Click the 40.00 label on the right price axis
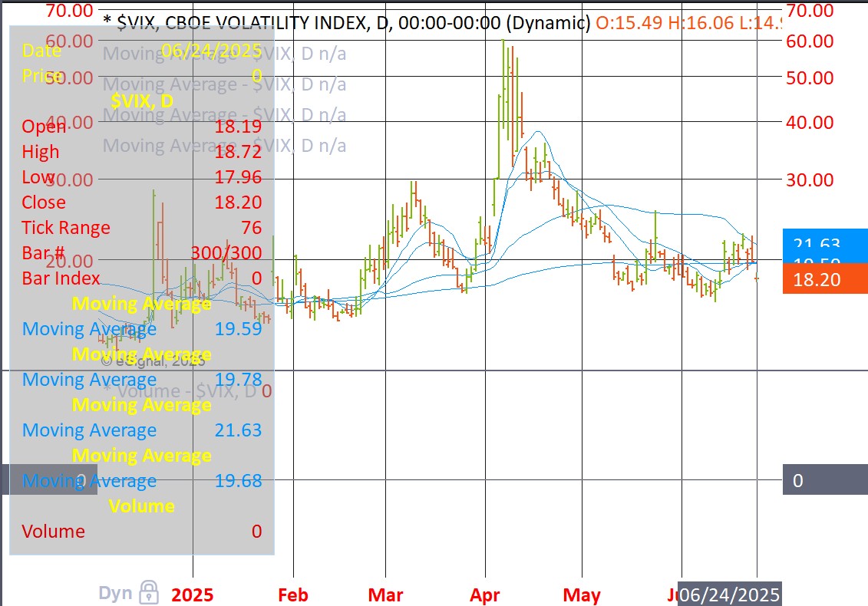868x606 pixels. click(810, 122)
